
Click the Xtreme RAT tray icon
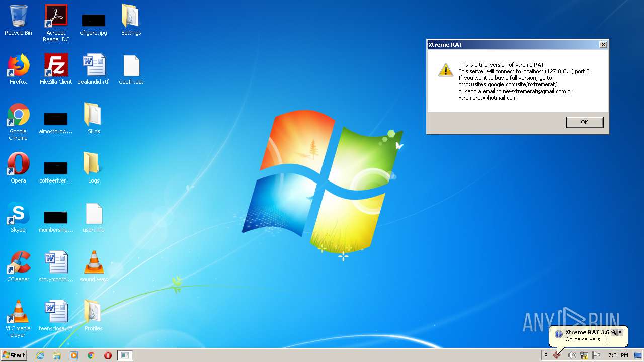(557, 355)
